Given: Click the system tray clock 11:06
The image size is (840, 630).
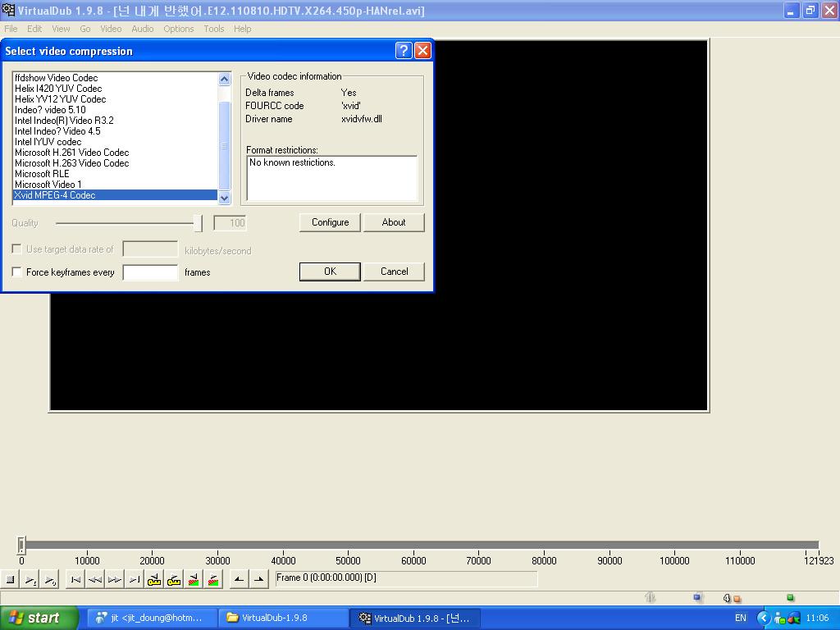Looking at the screenshot, I should 817,618.
